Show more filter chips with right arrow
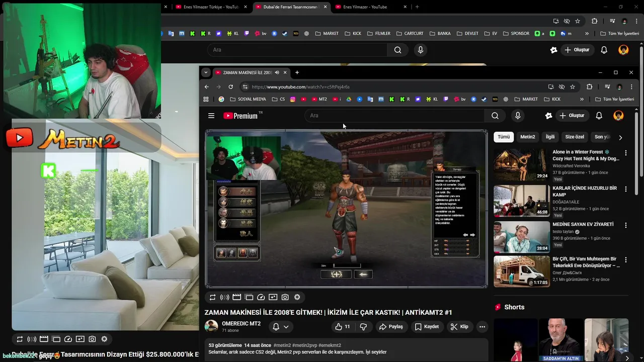Viewport: 644px width, 362px height. coord(620,137)
